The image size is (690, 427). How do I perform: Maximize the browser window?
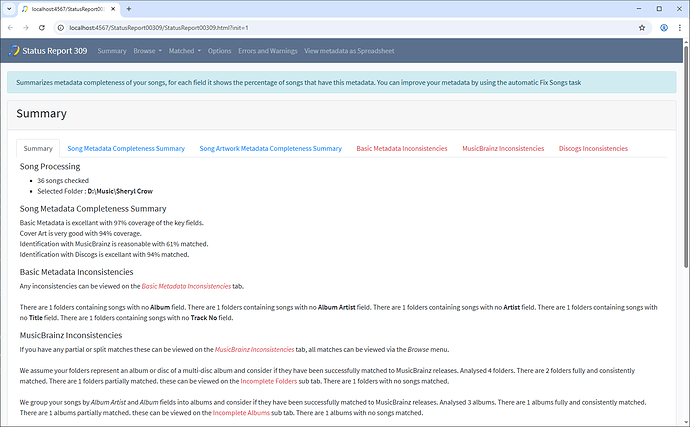point(659,9)
